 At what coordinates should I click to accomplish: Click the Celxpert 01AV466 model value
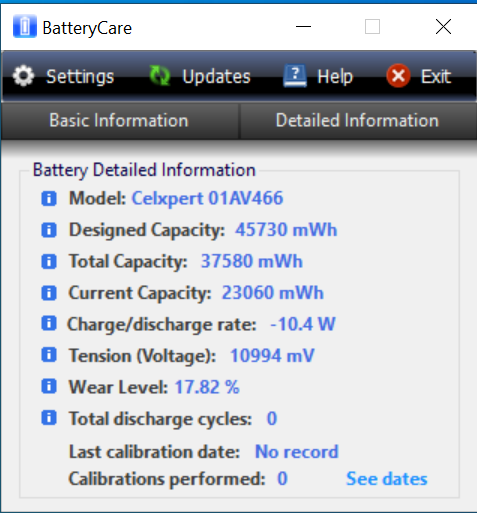point(208,198)
